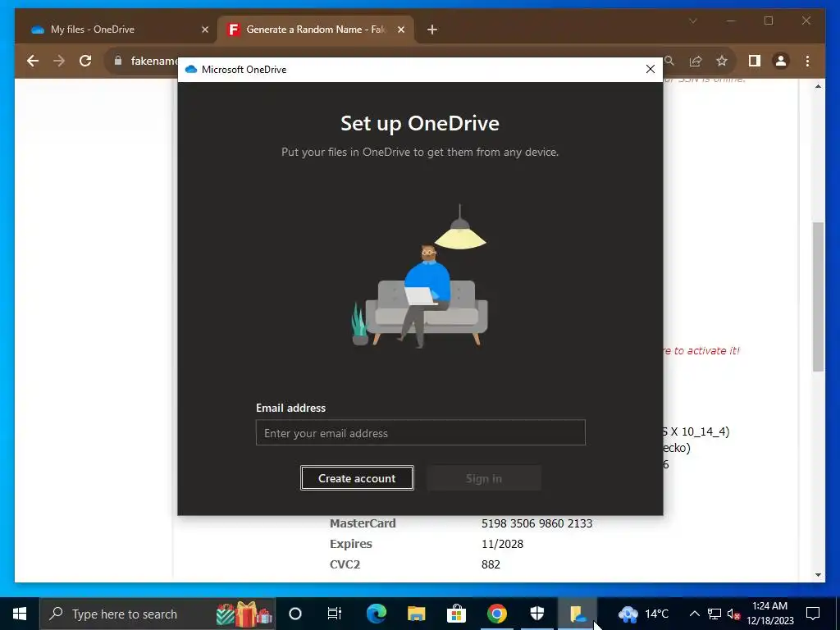Click the vertical scrollbar thumb
840x630 pixels.
pyautogui.click(x=818, y=297)
